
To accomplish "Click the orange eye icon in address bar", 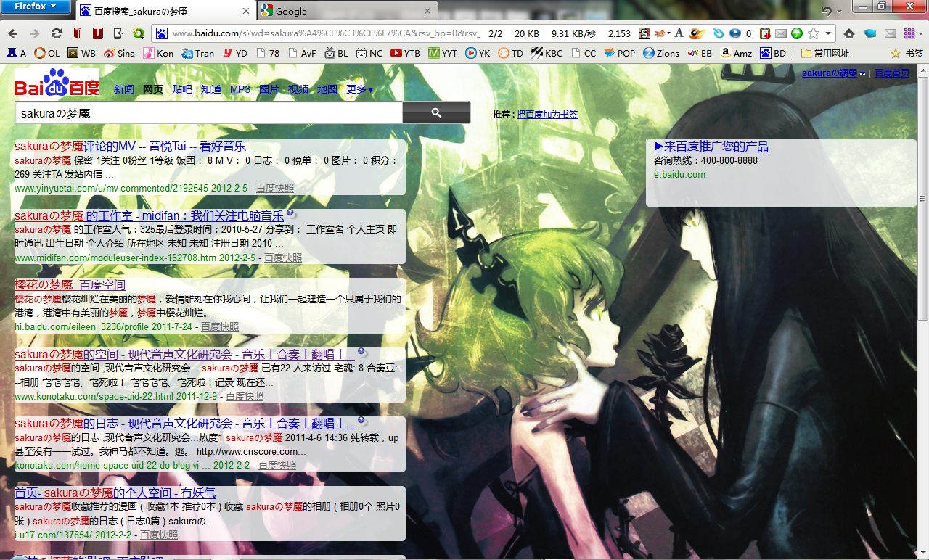I will click(x=697, y=33).
